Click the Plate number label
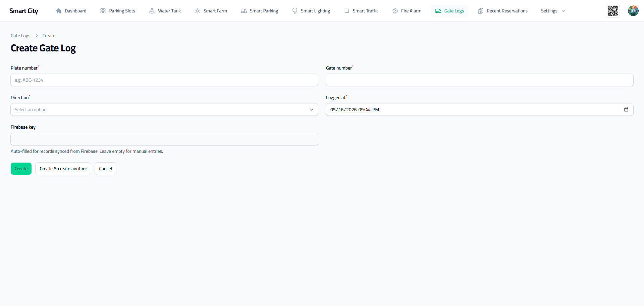This screenshot has height=306, width=644. point(24,68)
